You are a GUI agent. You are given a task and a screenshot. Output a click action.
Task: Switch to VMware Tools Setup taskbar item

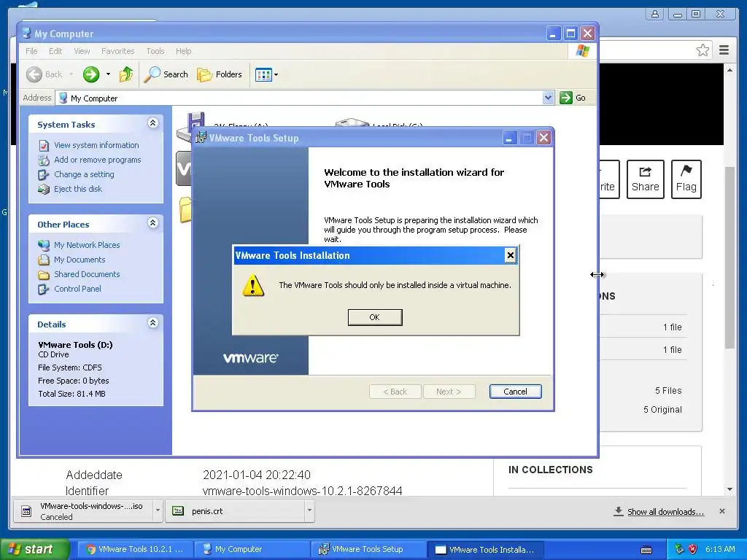click(x=370, y=549)
